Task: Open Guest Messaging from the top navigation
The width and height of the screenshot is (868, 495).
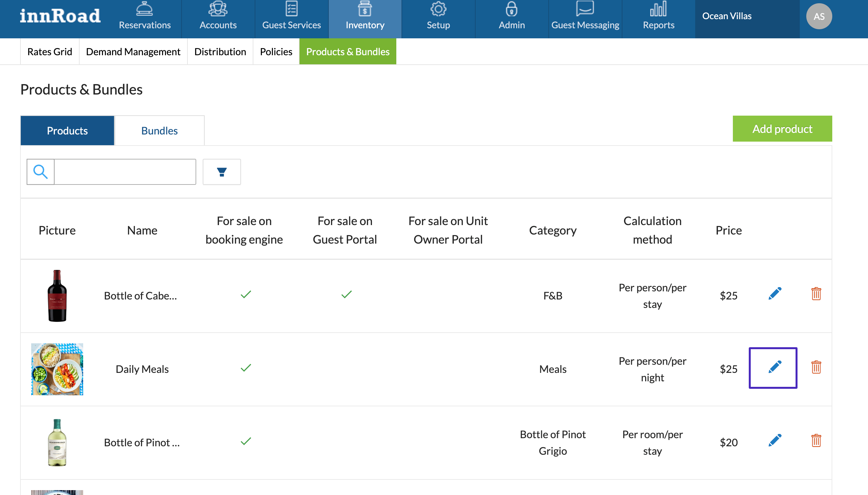Action: [x=585, y=16]
